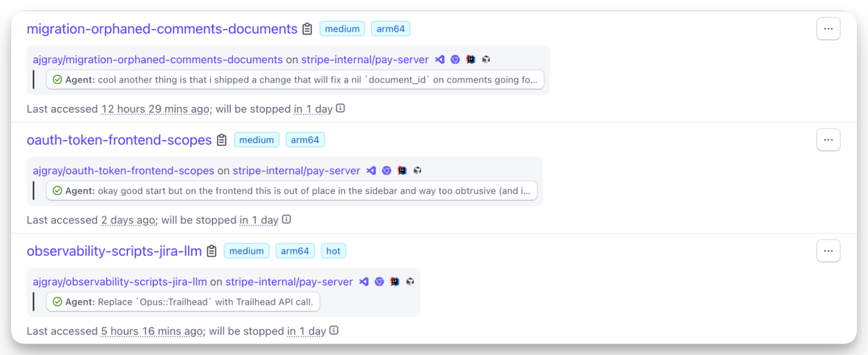Copy migration-orphaned-comments-documents name via clipboard icon

(x=307, y=29)
